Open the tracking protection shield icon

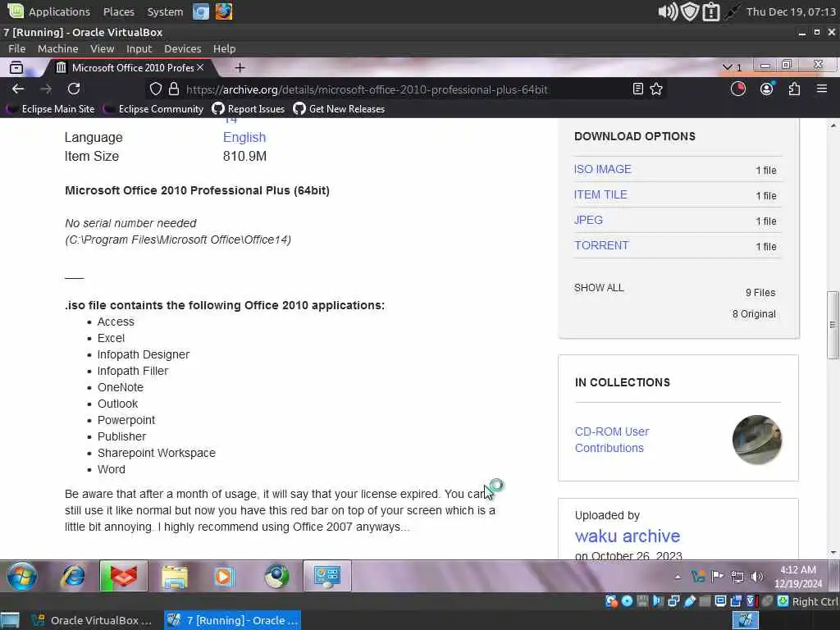[155, 89]
